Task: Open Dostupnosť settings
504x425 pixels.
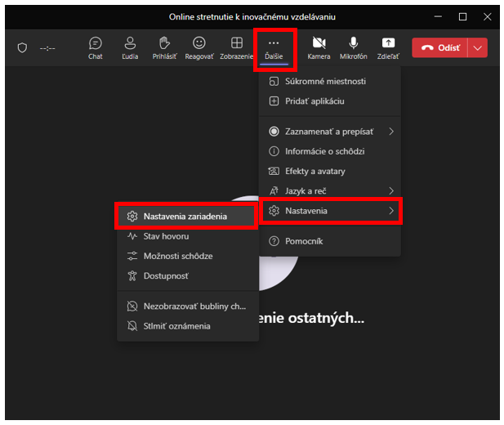Action: point(188,276)
